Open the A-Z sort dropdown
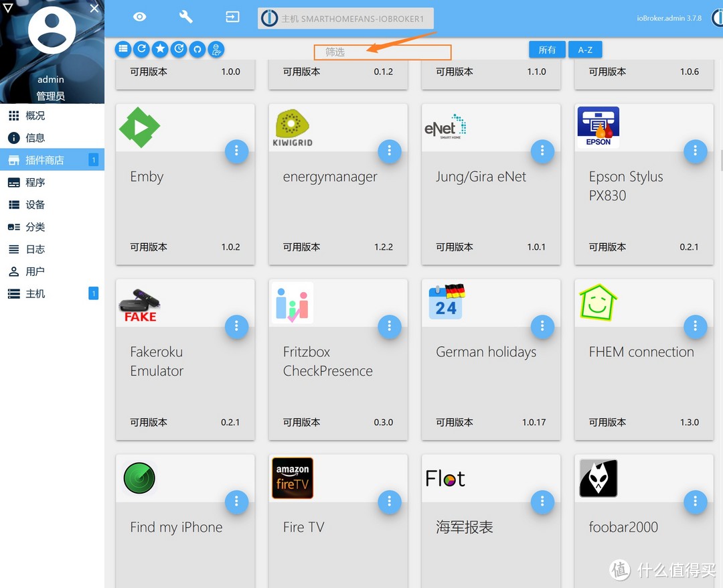The image size is (723, 588). (585, 50)
